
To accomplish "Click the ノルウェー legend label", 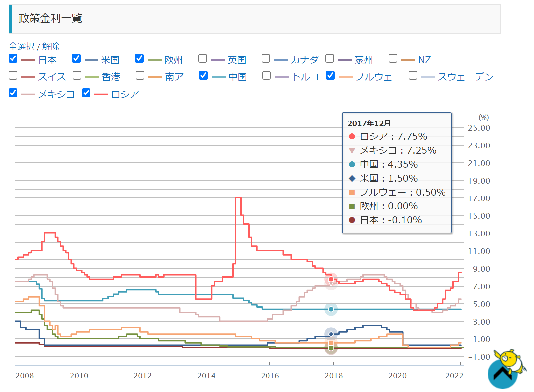I will tap(378, 77).
